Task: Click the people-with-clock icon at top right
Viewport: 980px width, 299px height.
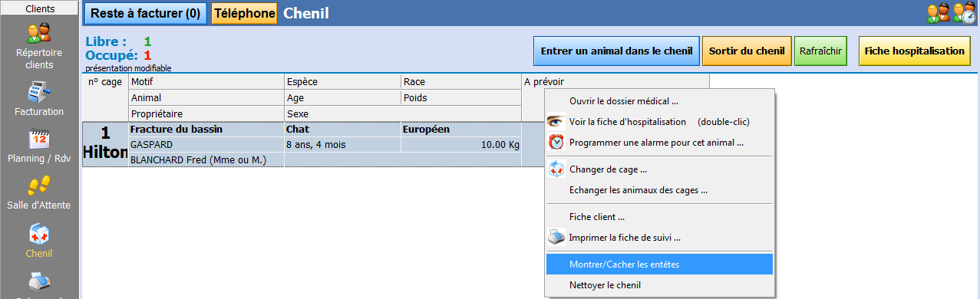Action: coord(965,12)
